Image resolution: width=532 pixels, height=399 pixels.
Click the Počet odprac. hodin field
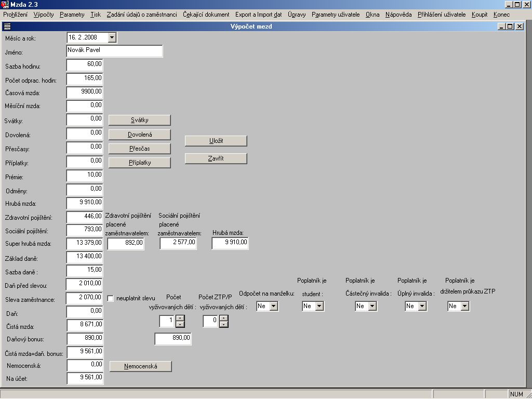coord(85,79)
